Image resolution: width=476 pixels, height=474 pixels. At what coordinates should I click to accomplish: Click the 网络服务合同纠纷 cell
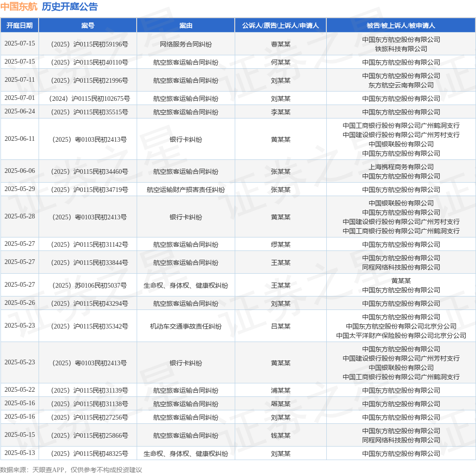186,44
